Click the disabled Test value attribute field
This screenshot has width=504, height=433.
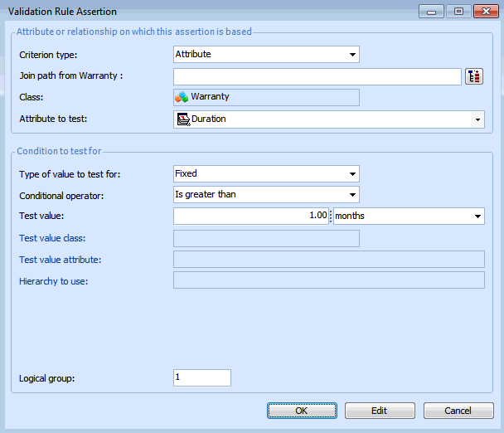coord(329,260)
